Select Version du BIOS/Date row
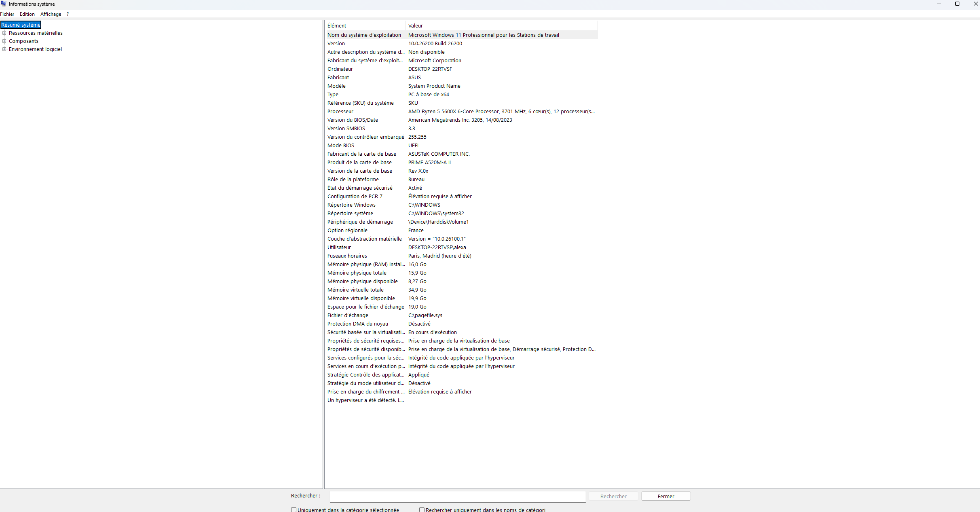The height and width of the screenshot is (512, 980). 461,120
